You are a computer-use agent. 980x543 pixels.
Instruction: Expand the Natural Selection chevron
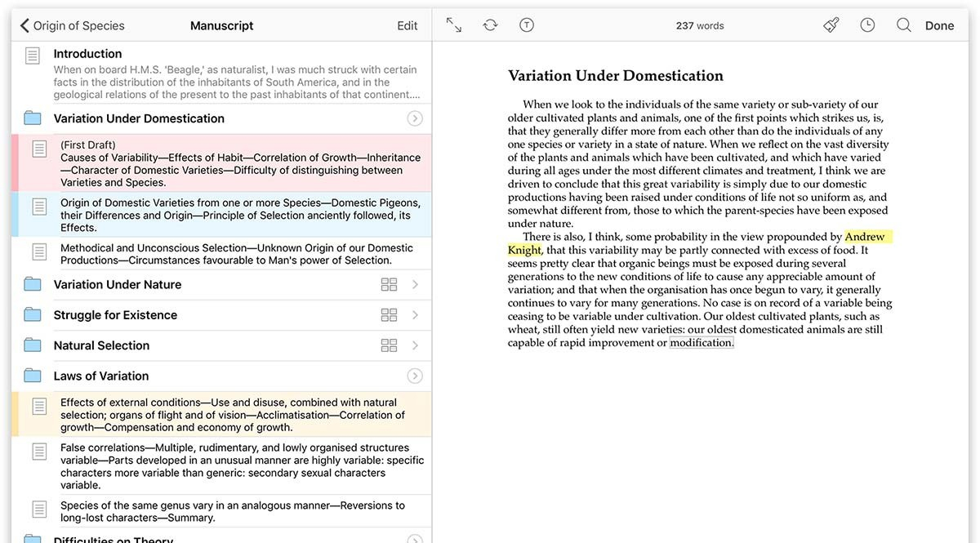point(416,345)
